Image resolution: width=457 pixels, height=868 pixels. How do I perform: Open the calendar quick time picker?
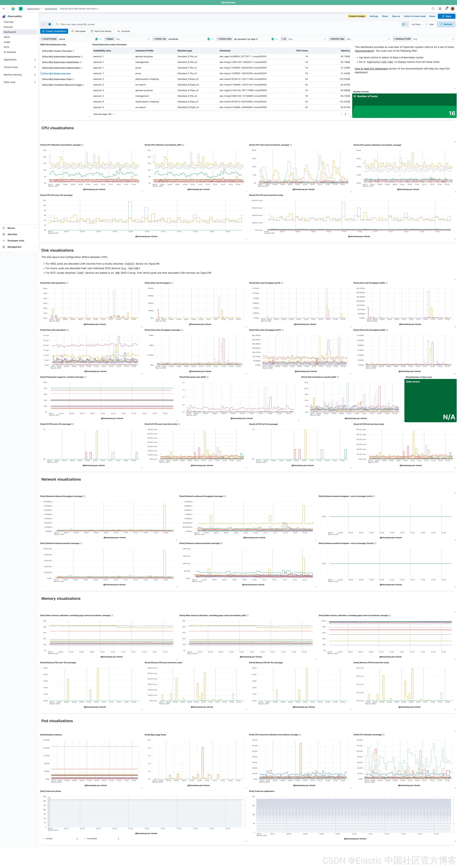[405, 24]
